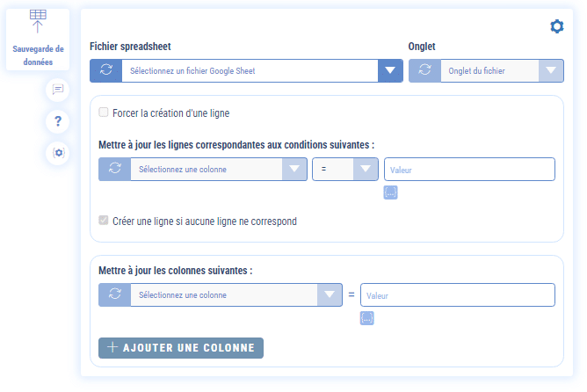Open the Onglet du fichier dropdown
This screenshot has height=392, width=587.
coord(551,71)
